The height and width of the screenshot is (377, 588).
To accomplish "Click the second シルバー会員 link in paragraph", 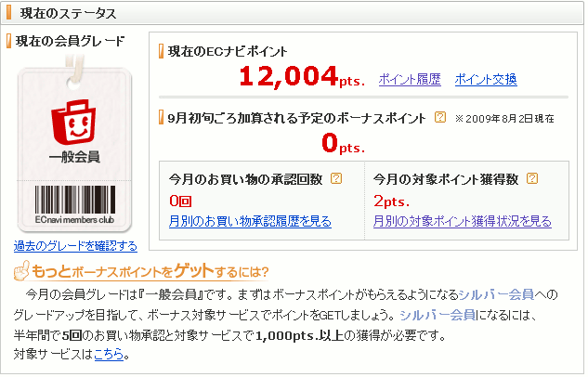I will pos(438,315).
